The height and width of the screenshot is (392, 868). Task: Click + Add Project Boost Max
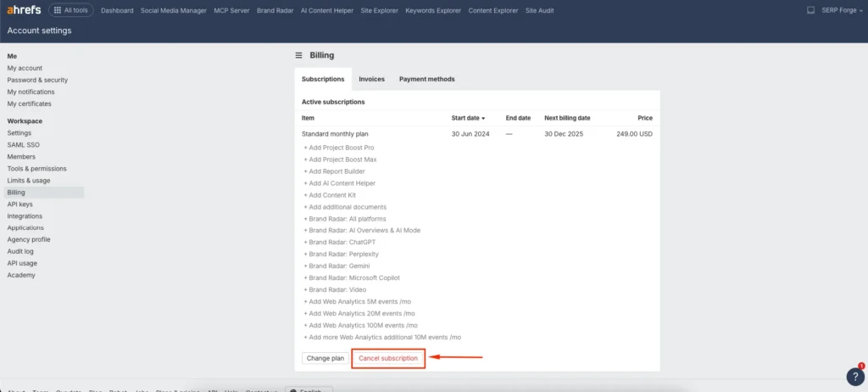pos(340,160)
